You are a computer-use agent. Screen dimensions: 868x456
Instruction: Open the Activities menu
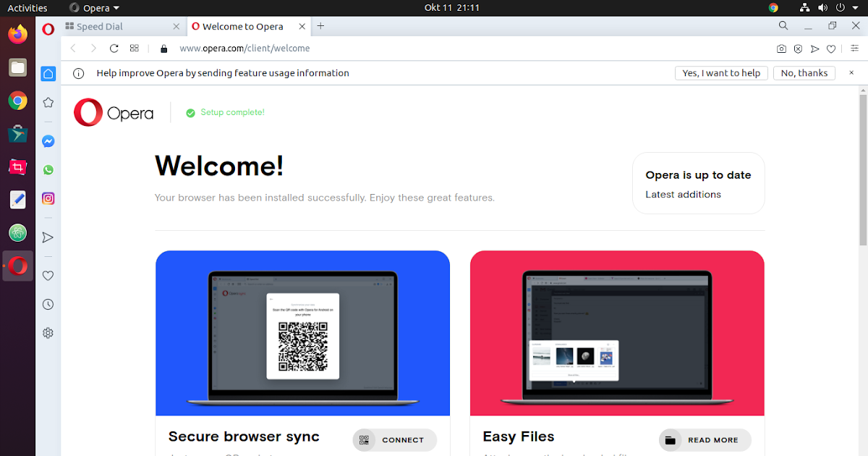point(27,8)
